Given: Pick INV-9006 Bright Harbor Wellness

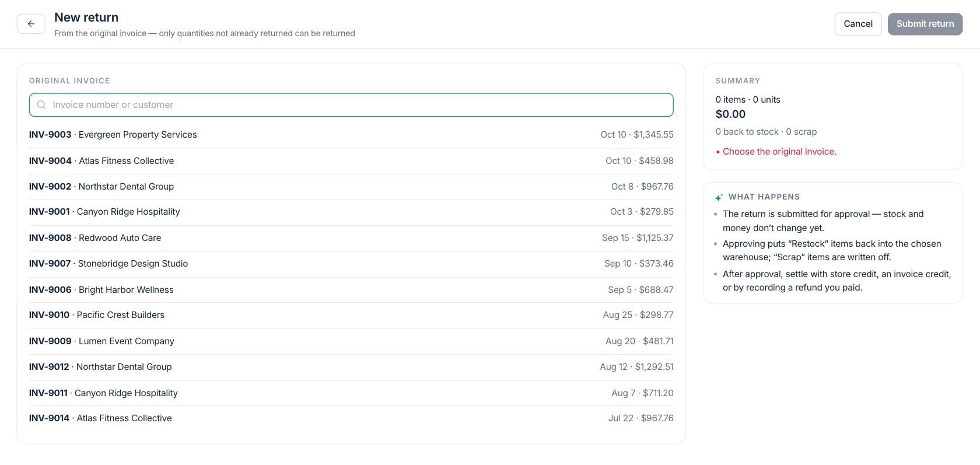Looking at the screenshot, I should [x=351, y=290].
